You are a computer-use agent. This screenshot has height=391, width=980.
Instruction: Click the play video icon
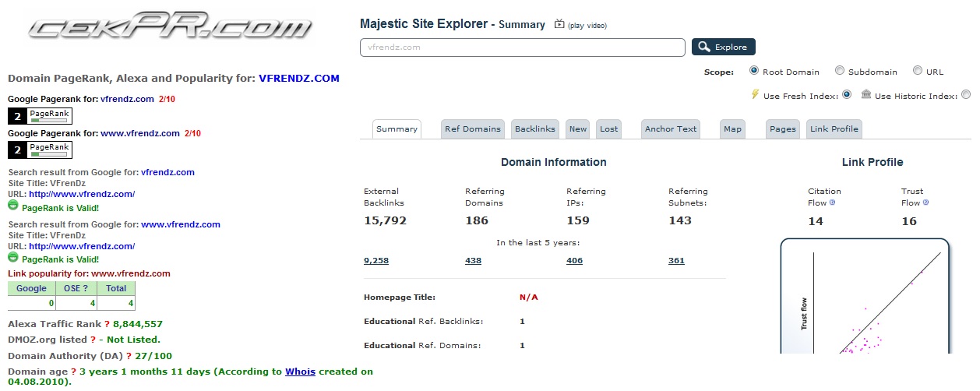tap(559, 24)
